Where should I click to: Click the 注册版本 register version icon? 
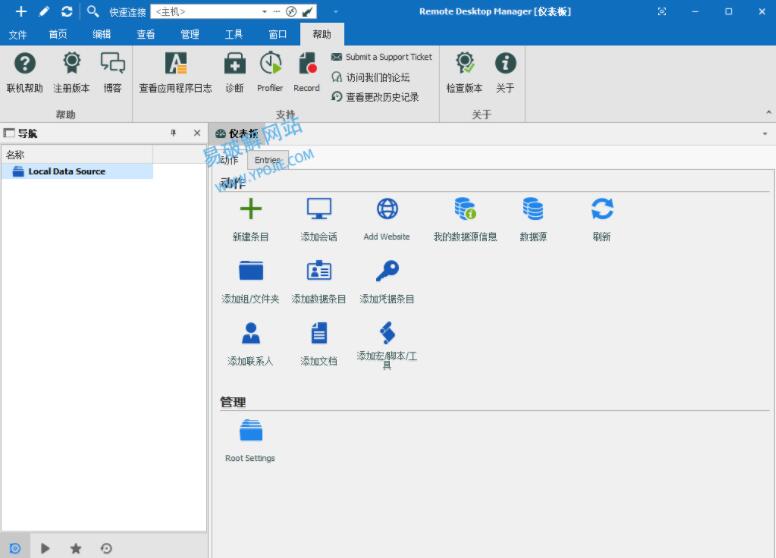click(x=72, y=73)
